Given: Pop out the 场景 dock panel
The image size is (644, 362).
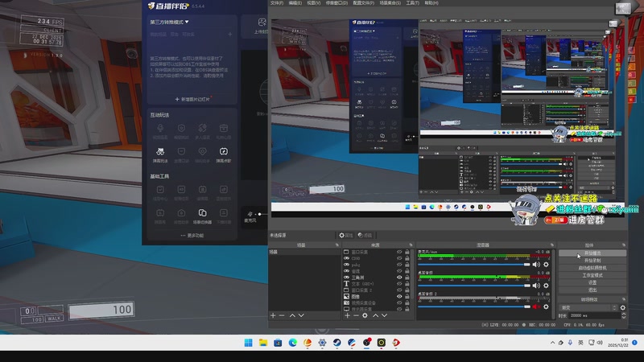Looking at the screenshot, I should point(337,245).
